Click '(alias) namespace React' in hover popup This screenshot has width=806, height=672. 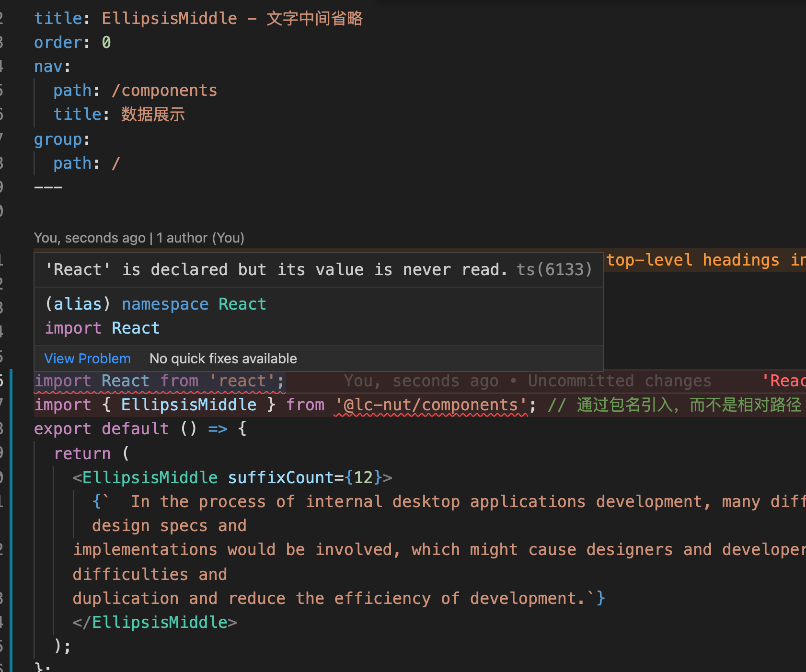155,304
